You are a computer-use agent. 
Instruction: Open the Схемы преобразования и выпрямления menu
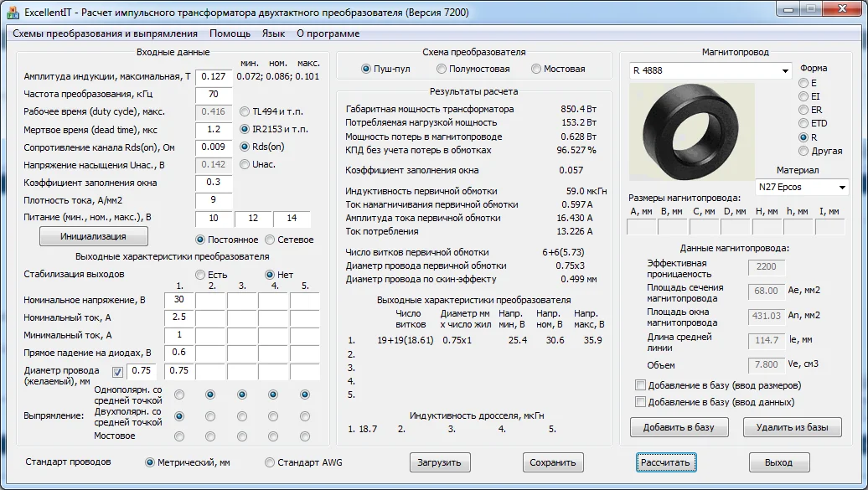(106, 34)
